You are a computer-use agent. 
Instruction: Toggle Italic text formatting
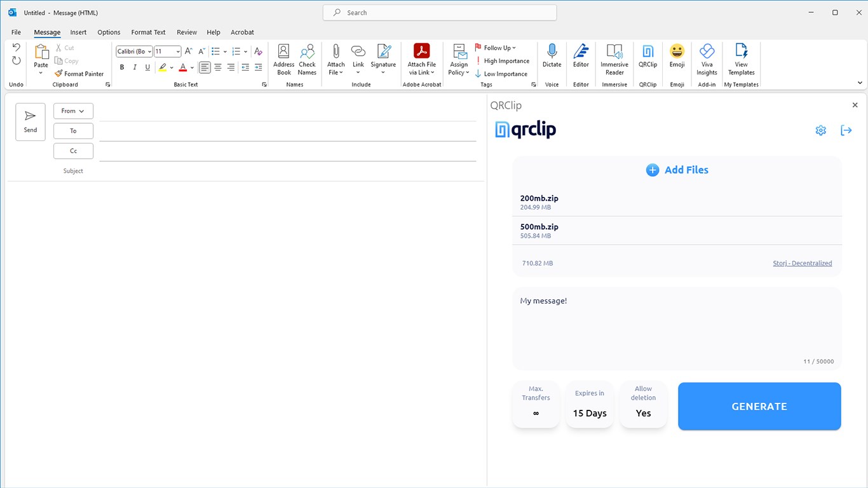(135, 67)
